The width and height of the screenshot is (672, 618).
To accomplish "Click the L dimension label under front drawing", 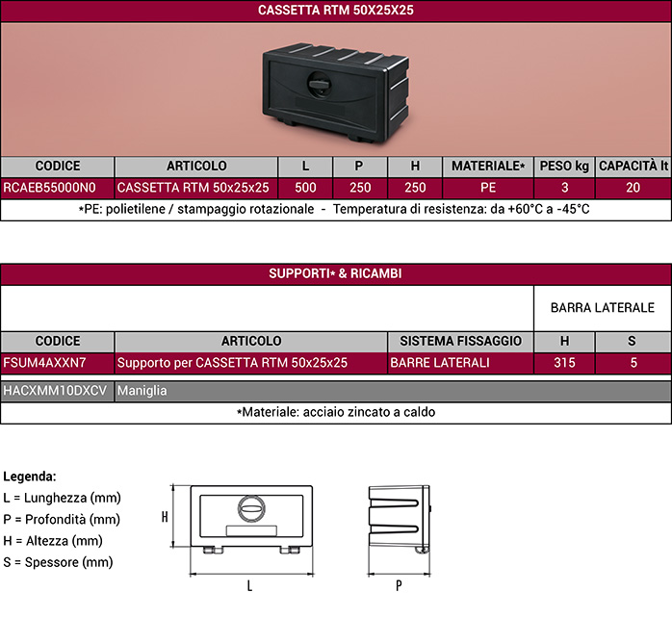I will pos(250,586).
